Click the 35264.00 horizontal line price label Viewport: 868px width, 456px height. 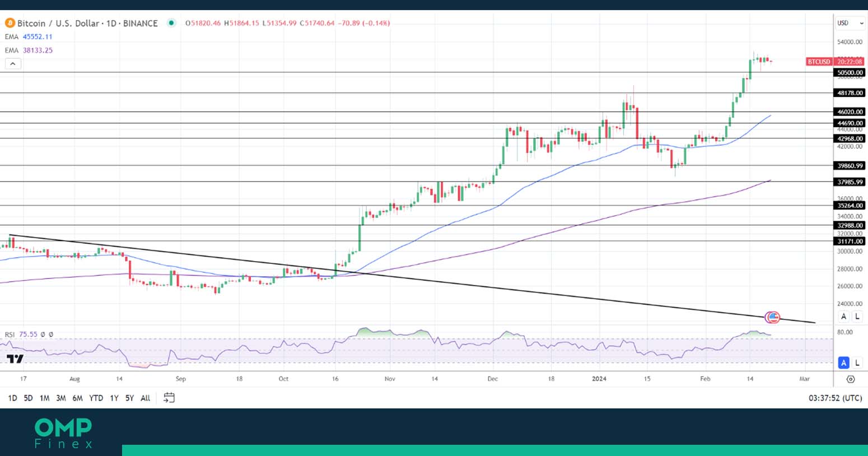click(x=850, y=206)
